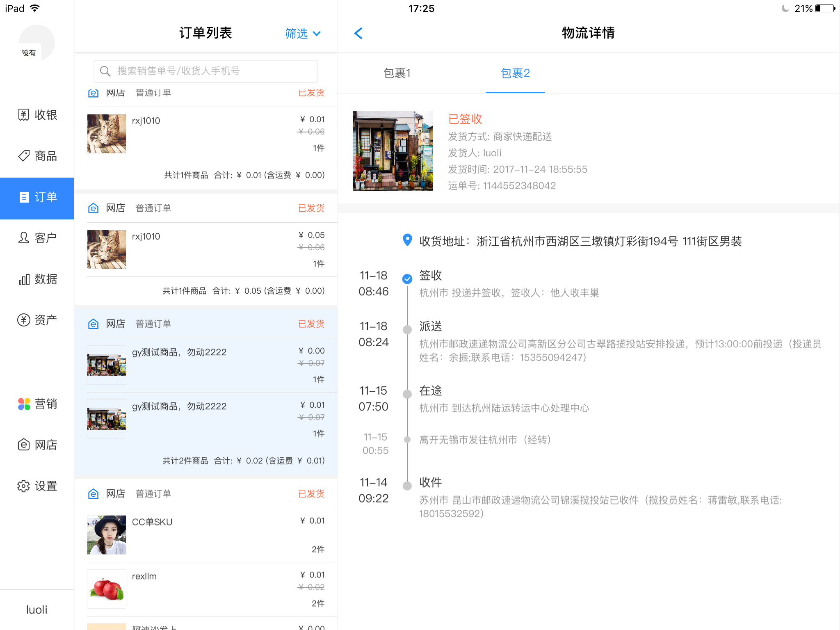Tap the battery 21% indicator
The image size is (840, 630).
(x=815, y=9)
